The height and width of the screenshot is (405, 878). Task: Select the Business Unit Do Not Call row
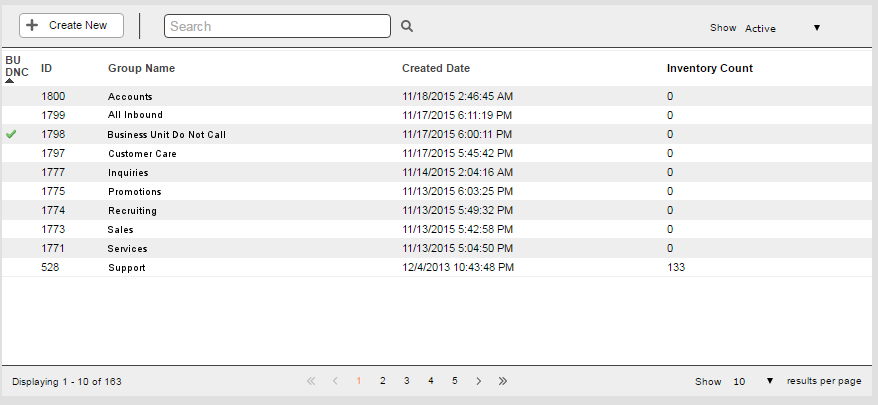tap(437, 134)
